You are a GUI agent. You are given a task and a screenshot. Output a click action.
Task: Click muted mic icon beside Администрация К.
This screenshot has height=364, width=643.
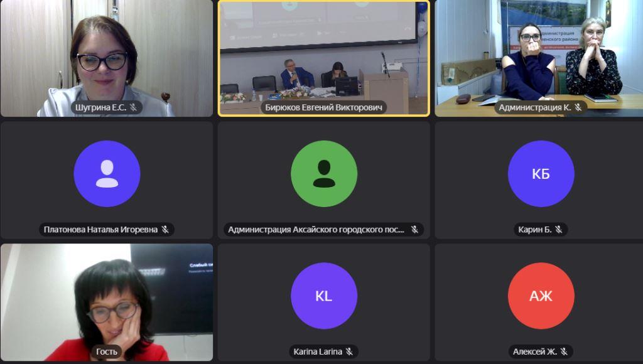coord(578,107)
